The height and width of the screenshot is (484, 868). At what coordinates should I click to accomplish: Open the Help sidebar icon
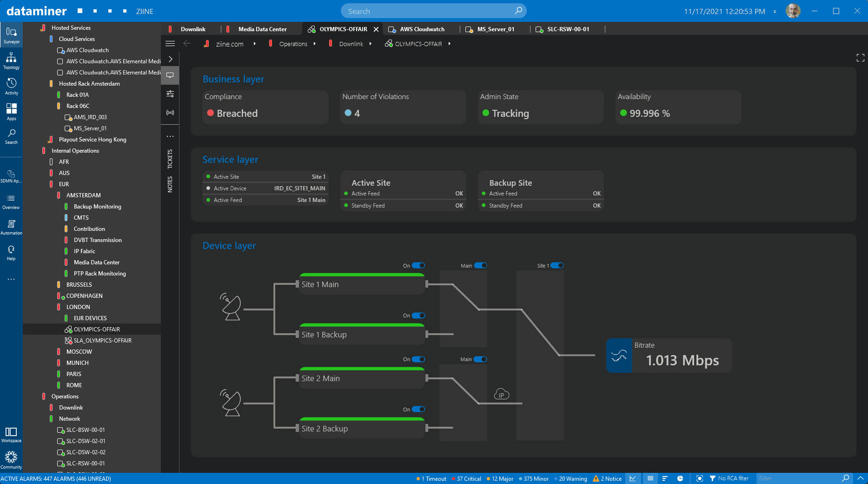click(11, 253)
